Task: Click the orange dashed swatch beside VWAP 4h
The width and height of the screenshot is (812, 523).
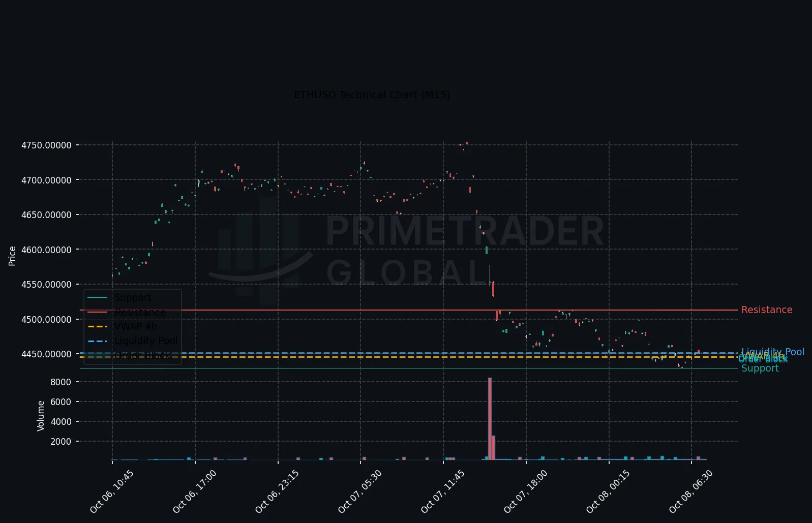Action: [x=98, y=326]
